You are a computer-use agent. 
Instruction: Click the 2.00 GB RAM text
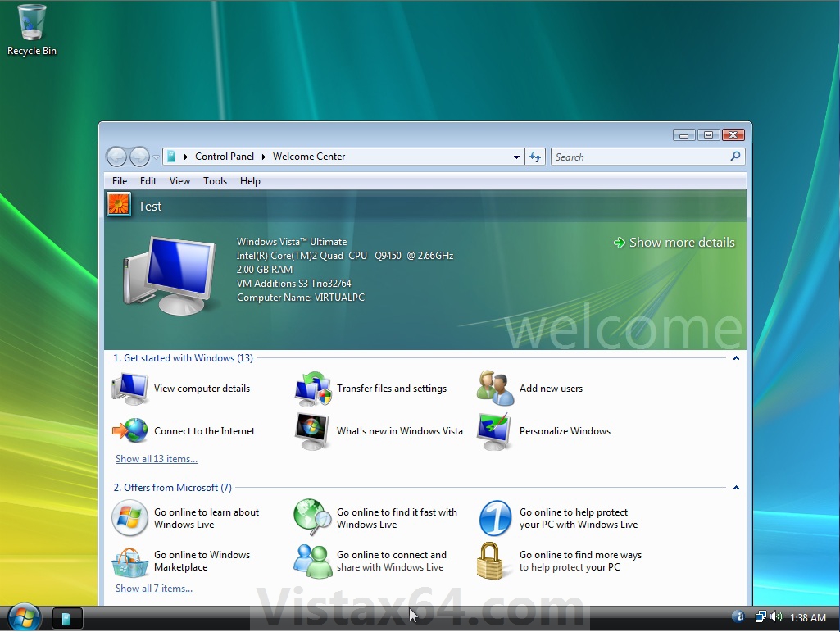click(265, 270)
